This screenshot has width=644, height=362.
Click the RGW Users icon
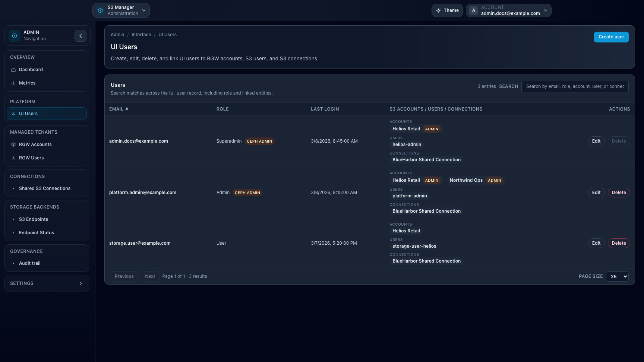[13, 158]
